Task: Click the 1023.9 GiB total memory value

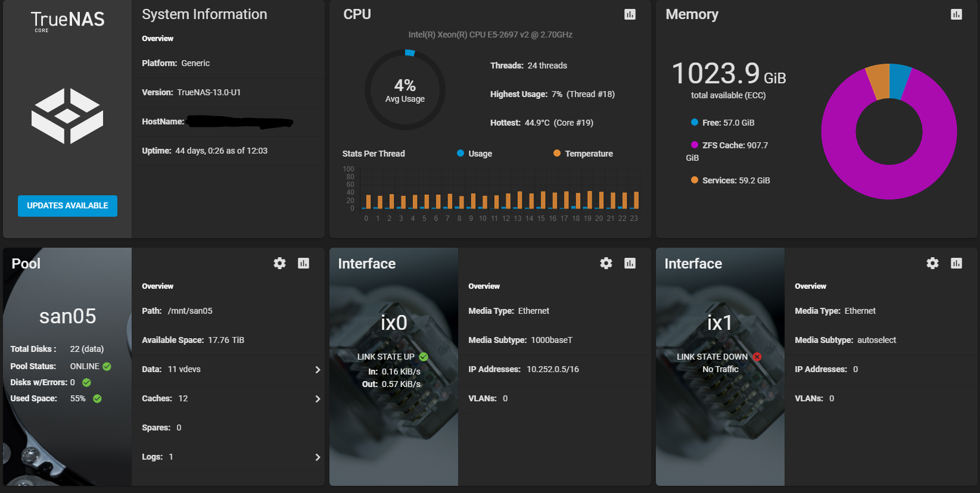Action: [x=729, y=74]
